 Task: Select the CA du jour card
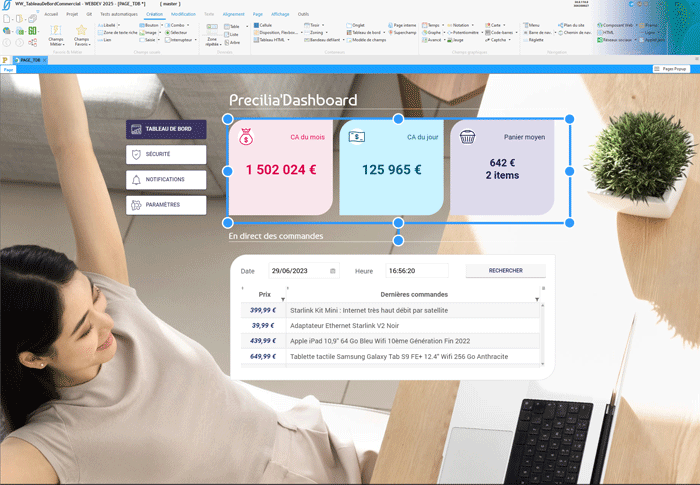pos(392,167)
